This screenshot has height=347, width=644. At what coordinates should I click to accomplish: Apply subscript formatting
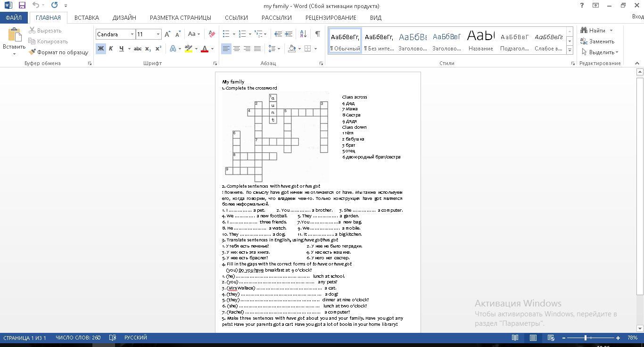pos(148,49)
